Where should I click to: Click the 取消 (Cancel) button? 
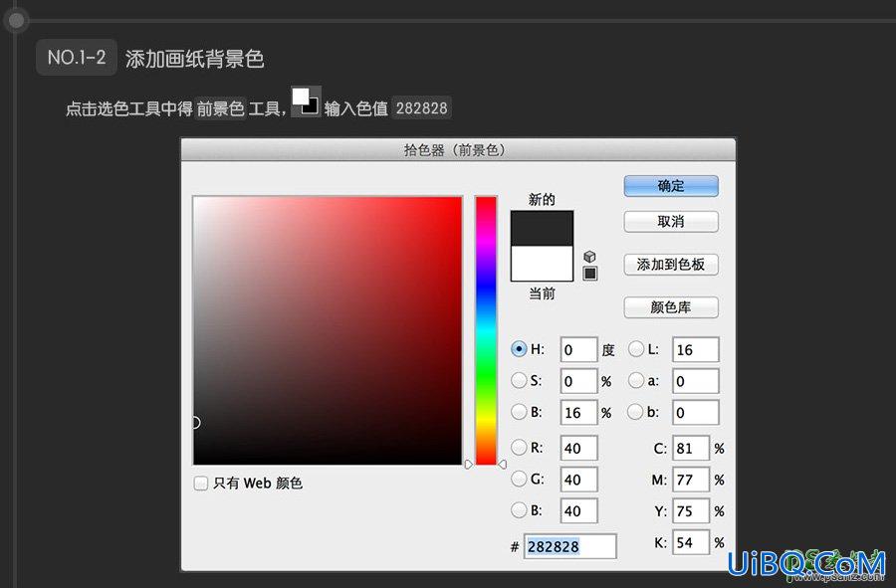(x=671, y=222)
